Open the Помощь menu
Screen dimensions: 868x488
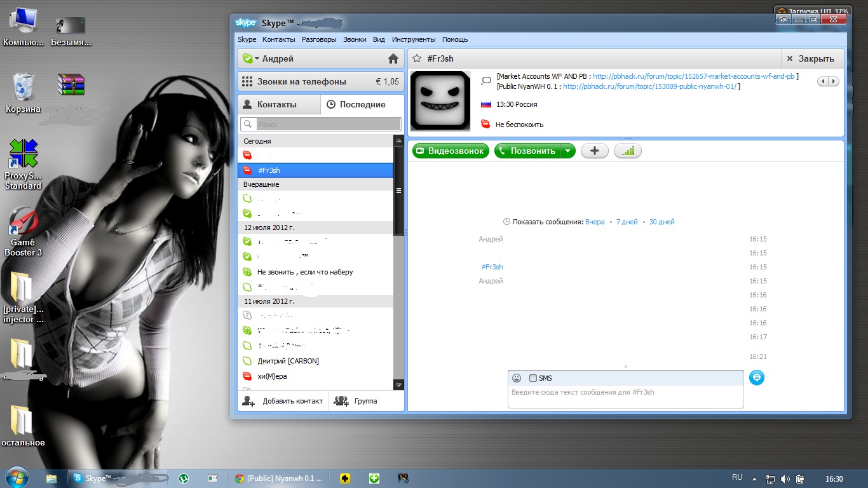pyautogui.click(x=455, y=39)
